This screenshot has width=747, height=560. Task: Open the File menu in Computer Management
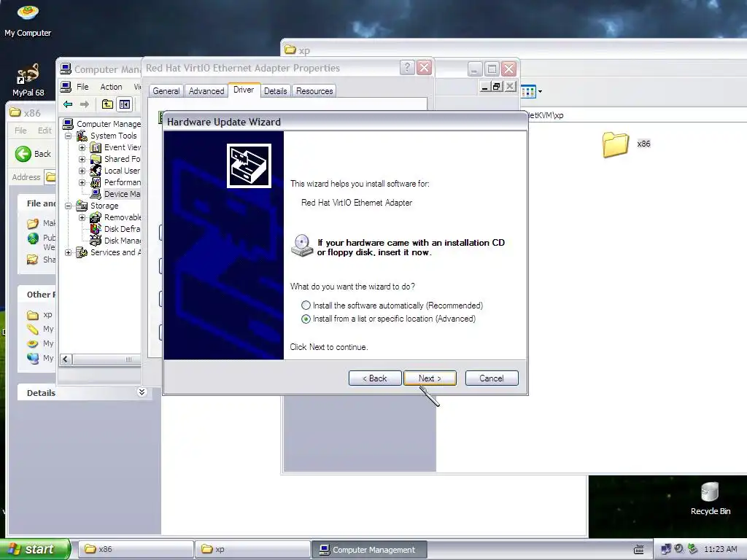click(x=82, y=87)
